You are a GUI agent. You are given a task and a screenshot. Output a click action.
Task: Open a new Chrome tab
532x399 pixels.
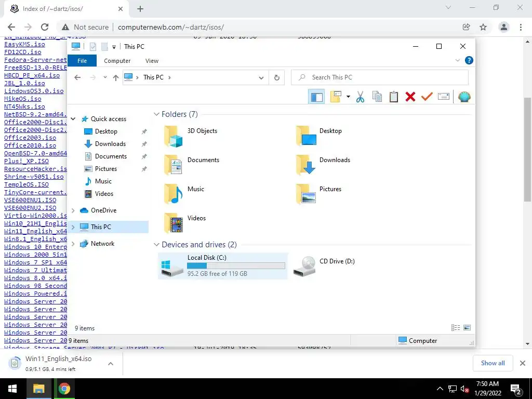140,9
